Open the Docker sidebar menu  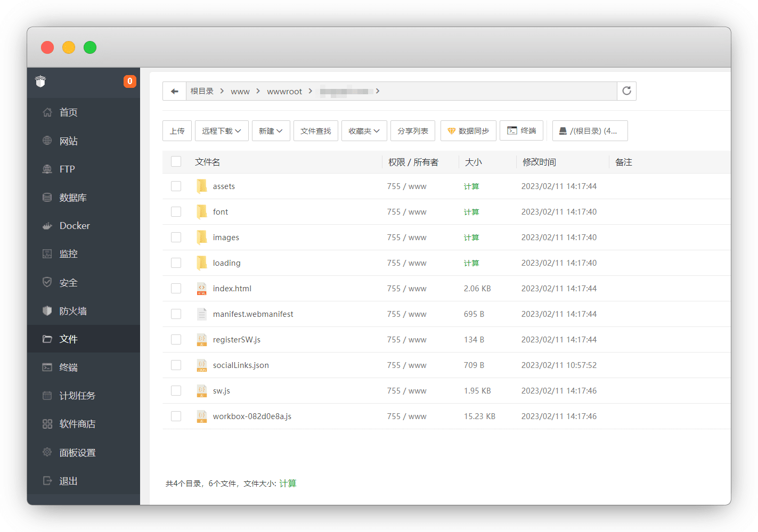tap(75, 226)
